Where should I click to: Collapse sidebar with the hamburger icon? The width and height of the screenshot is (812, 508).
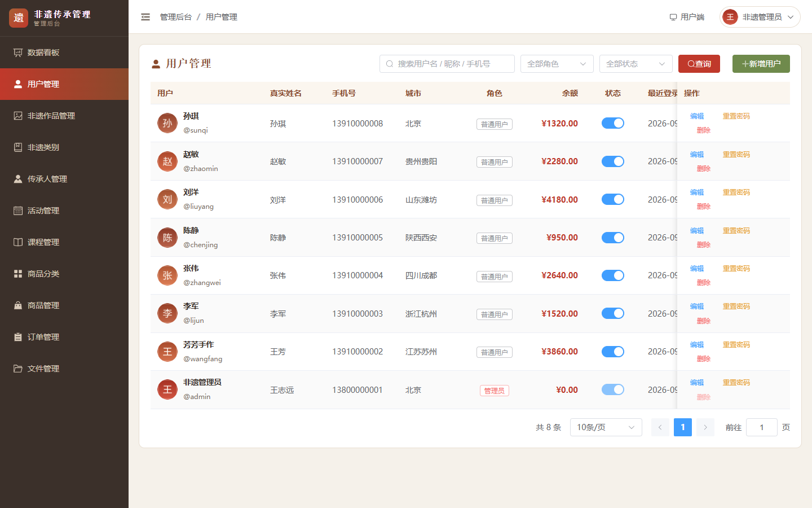(x=145, y=17)
